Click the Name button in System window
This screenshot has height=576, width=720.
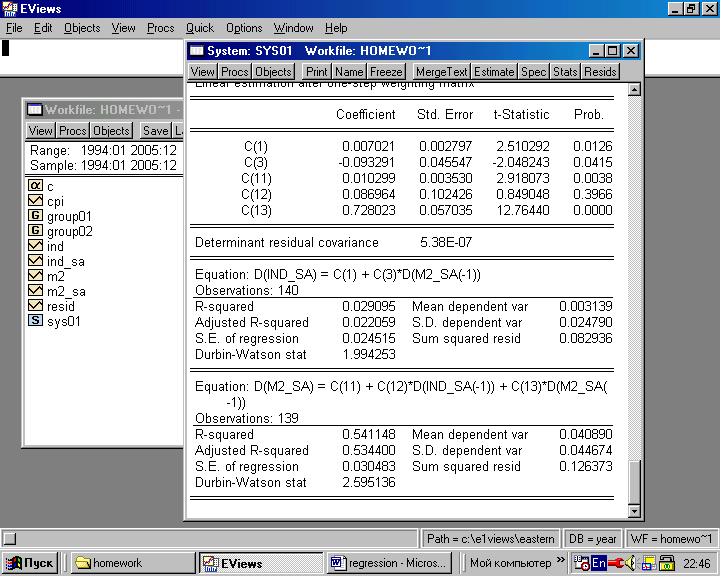[x=349, y=72]
